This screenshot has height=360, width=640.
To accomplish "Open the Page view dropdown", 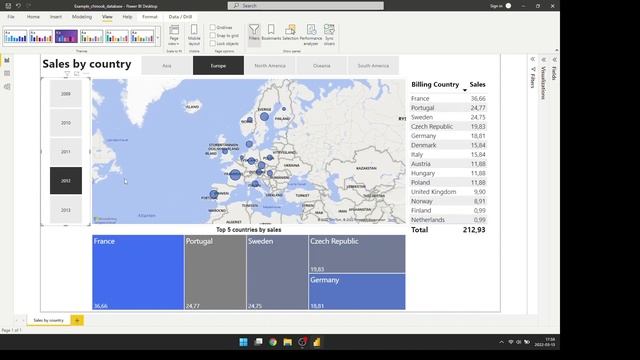I will click(174, 35).
